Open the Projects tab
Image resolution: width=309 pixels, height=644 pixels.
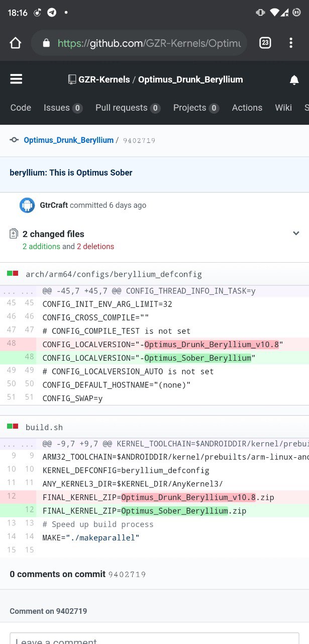point(196,108)
